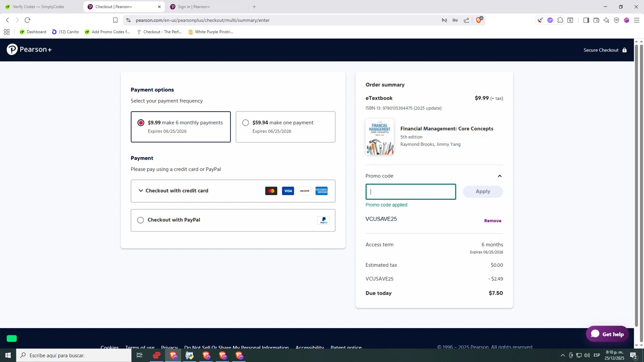644x362 pixels.
Task: Go back to previous page
Action: click(x=7, y=20)
